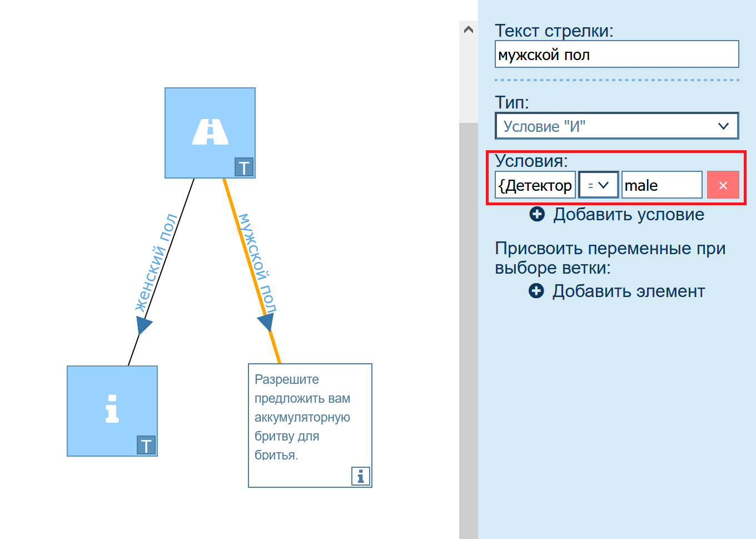Click the T badge on info node
This screenshot has width=756, height=539.
click(146, 446)
